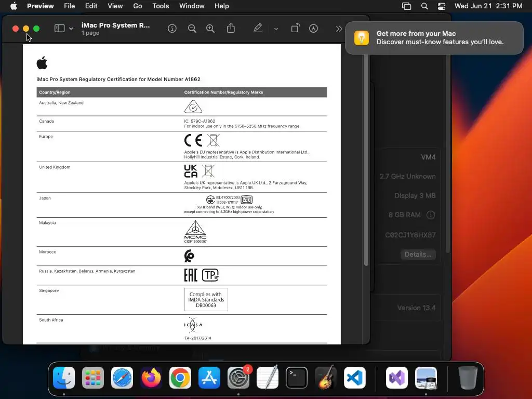The width and height of the screenshot is (532, 399).
Task: Open Preview icon in the Dock
Action: (426, 378)
